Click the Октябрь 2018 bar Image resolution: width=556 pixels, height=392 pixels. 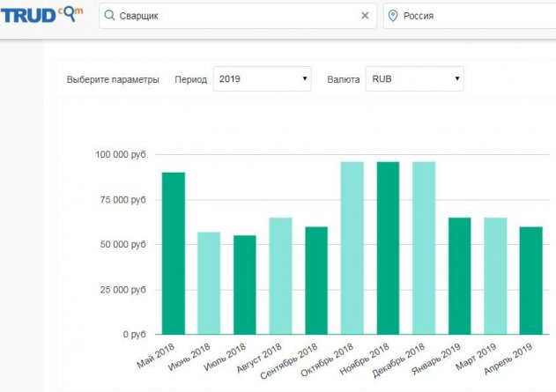[x=352, y=248]
